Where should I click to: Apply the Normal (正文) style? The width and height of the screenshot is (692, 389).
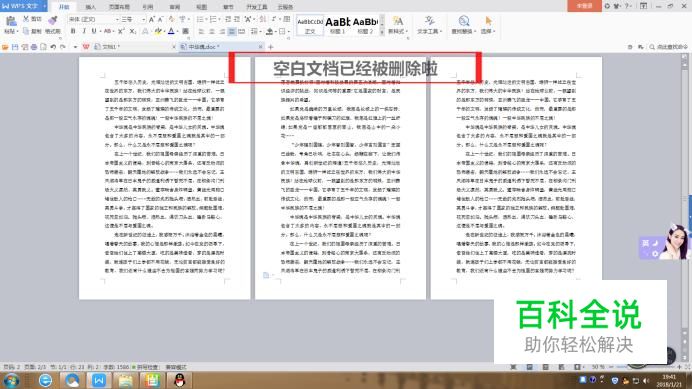(x=310, y=26)
